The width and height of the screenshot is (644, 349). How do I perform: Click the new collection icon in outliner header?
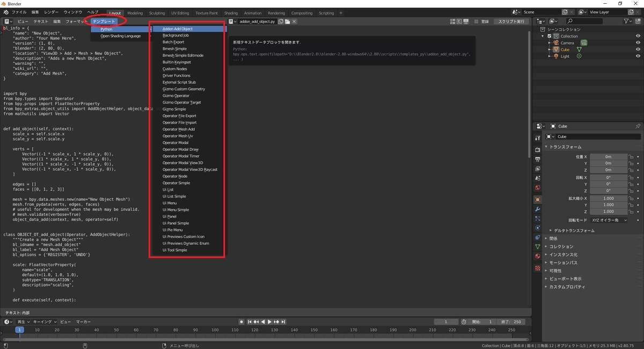pyautogui.click(x=639, y=21)
